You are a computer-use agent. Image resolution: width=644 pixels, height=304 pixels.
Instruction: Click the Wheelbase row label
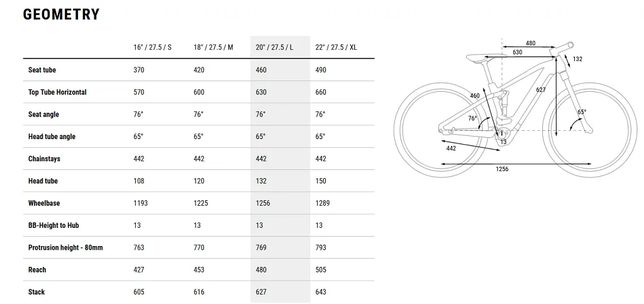(45, 203)
